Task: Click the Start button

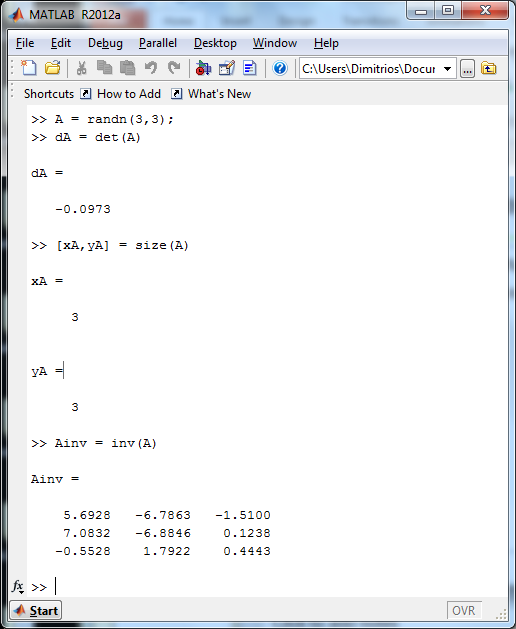Action: [36, 611]
